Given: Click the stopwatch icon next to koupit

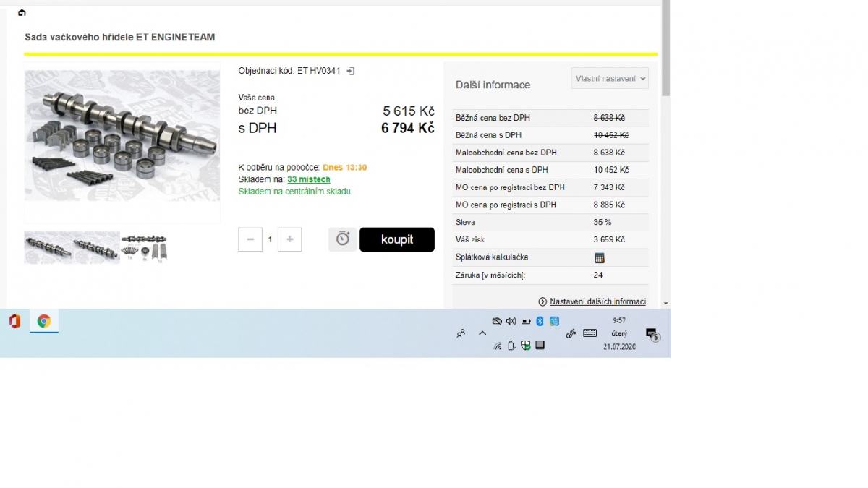Looking at the screenshot, I should (343, 239).
